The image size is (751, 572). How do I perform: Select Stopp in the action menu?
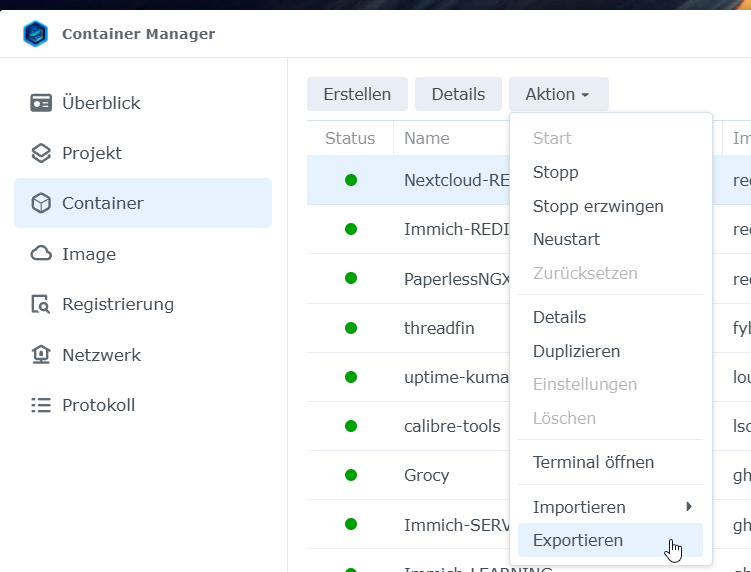[x=556, y=172]
